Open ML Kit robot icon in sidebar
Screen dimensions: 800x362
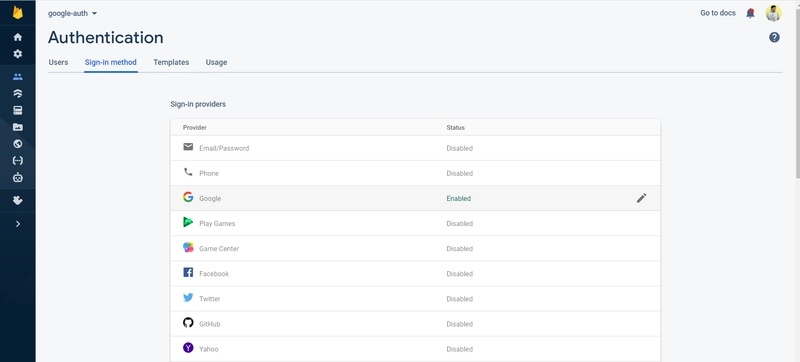pyautogui.click(x=18, y=177)
